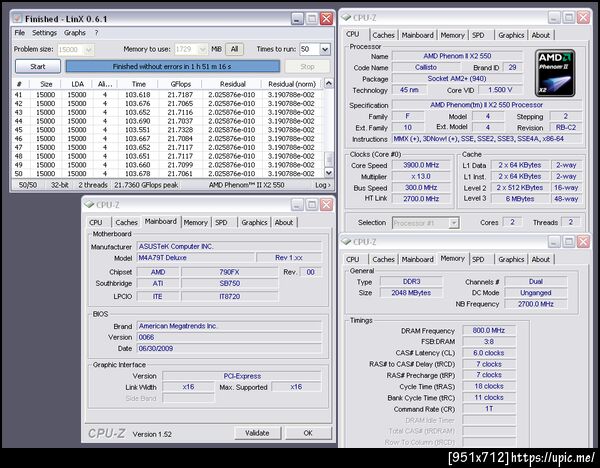Screen dimensions: 600x468
Task: Click the Command Rate 1T value
Action: (x=489, y=409)
